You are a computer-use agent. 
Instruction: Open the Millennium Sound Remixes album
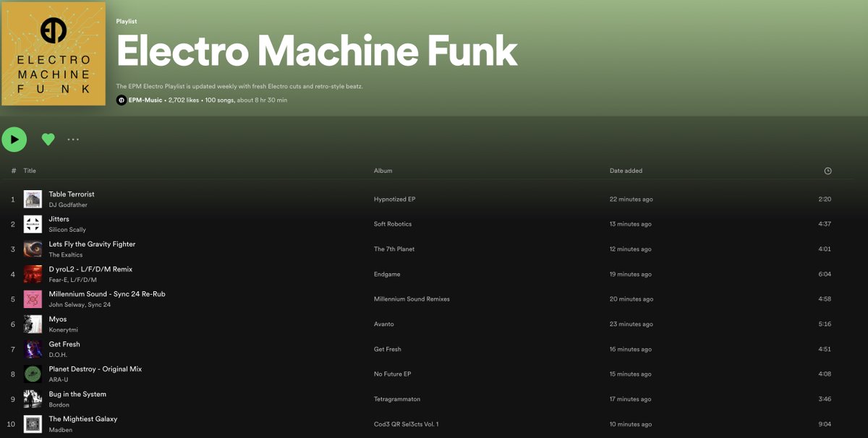click(x=412, y=299)
